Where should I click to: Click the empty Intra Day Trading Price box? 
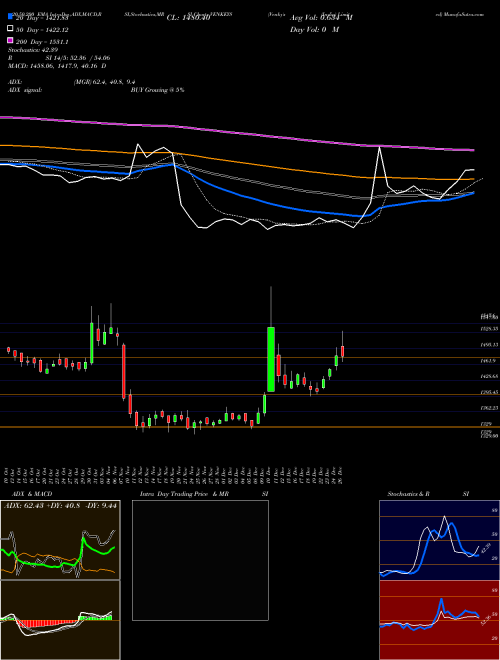click(200, 560)
